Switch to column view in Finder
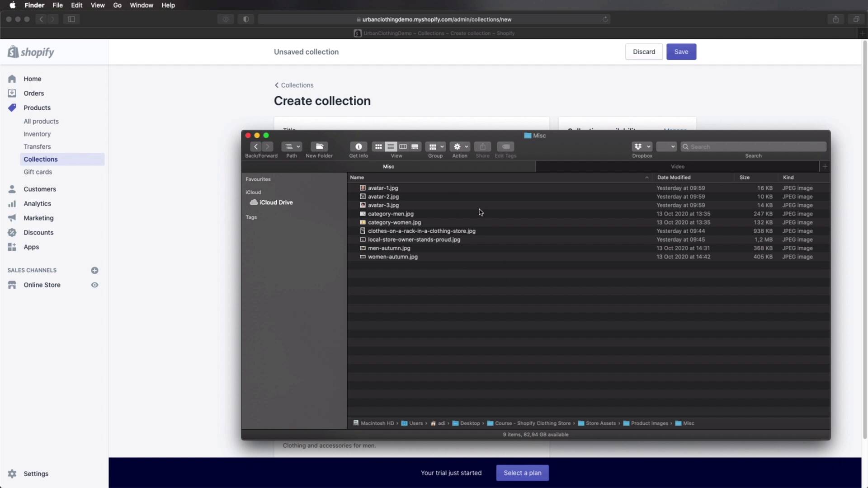 coord(403,147)
